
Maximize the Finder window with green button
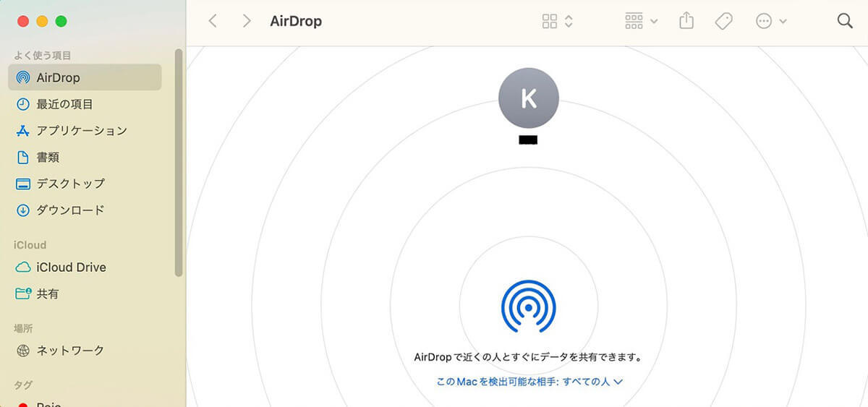point(61,21)
